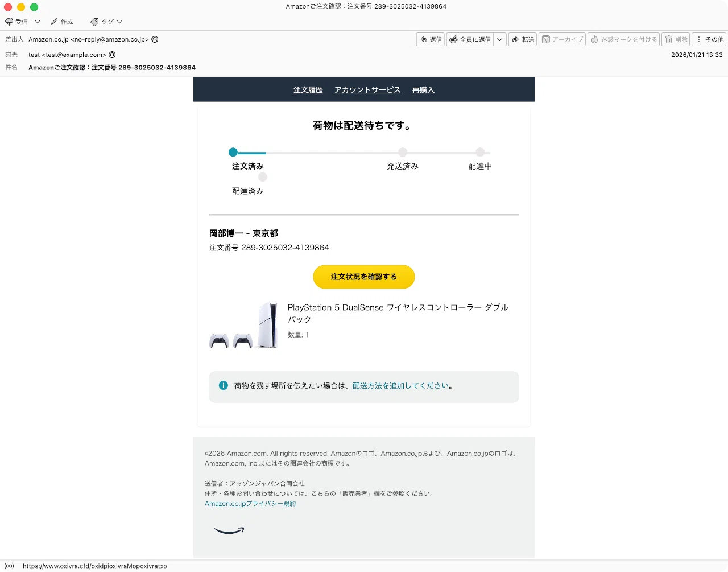Click the 配達中 progress step dot

click(x=480, y=152)
